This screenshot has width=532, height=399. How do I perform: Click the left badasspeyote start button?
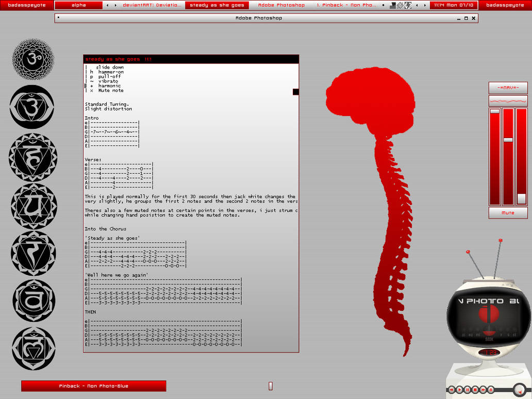point(26,5)
